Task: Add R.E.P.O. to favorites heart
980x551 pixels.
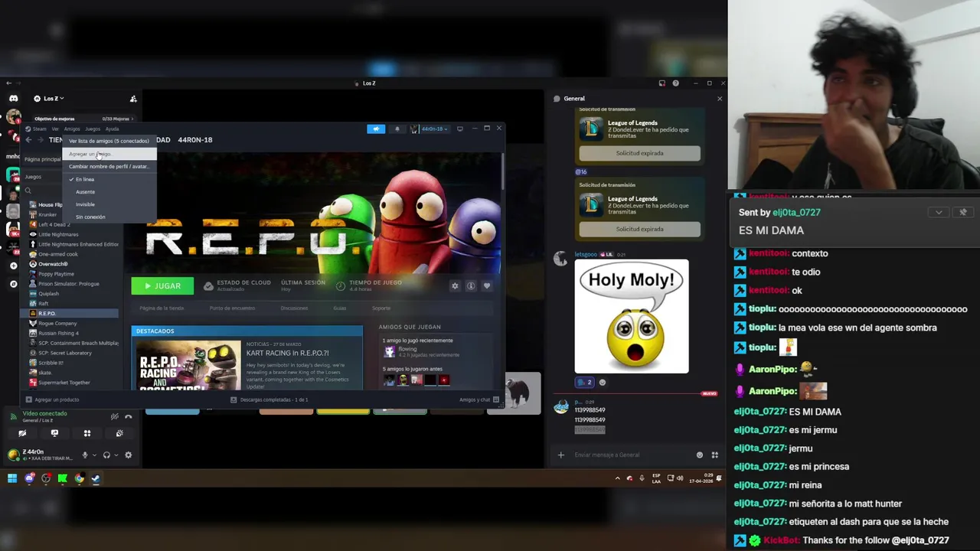Action: [486, 286]
